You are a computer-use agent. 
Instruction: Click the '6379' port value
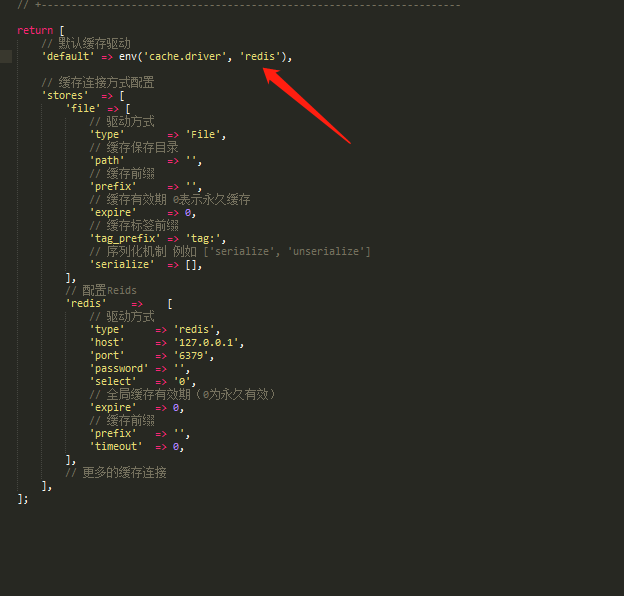(x=193, y=355)
